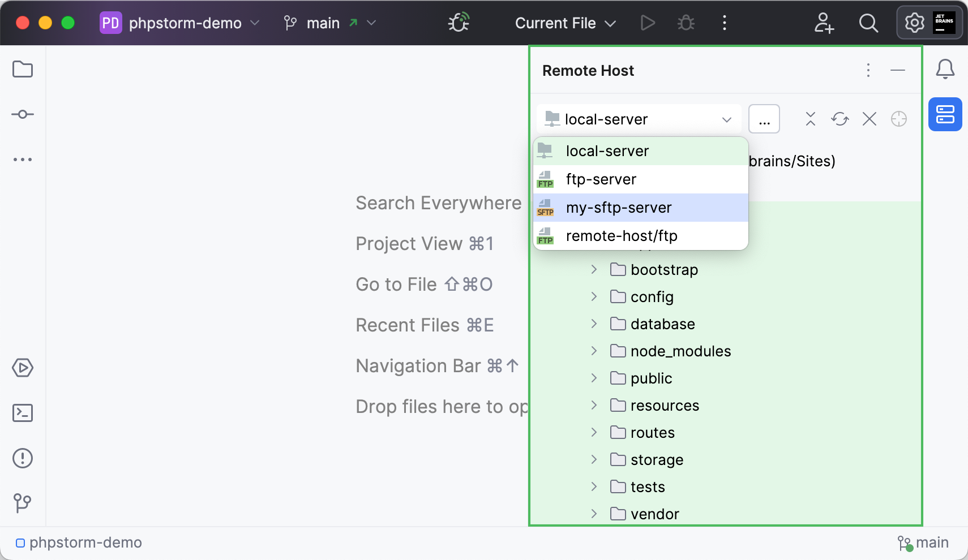Open the Terminal tool window

[x=22, y=413]
